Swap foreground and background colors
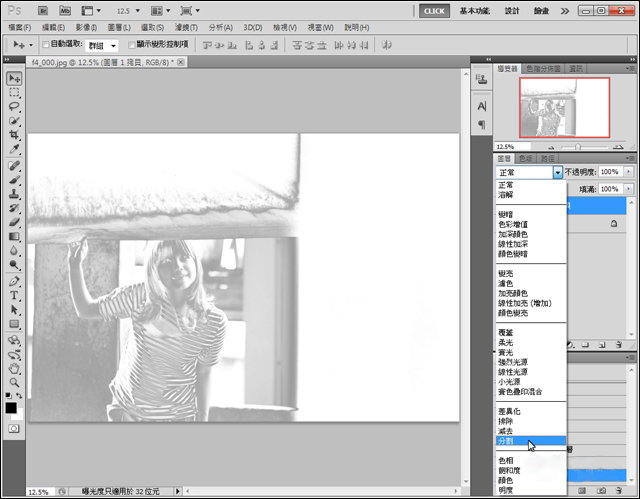This screenshot has height=499, width=640. pos(19,395)
